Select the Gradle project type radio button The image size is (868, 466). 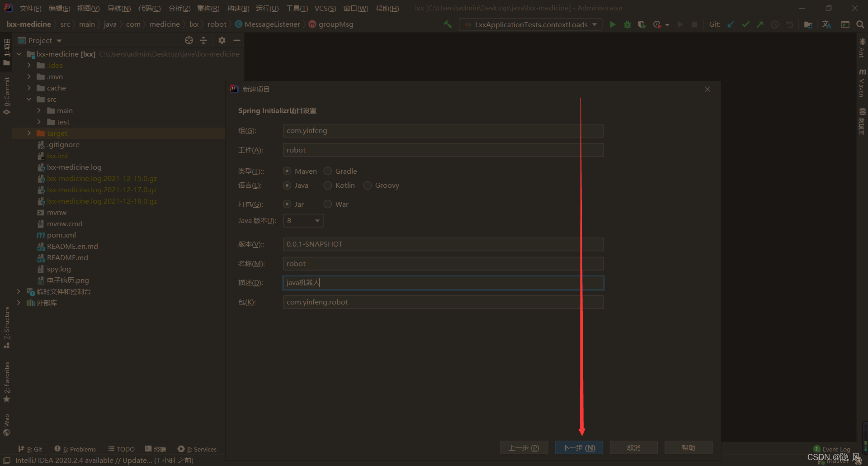(x=328, y=171)
